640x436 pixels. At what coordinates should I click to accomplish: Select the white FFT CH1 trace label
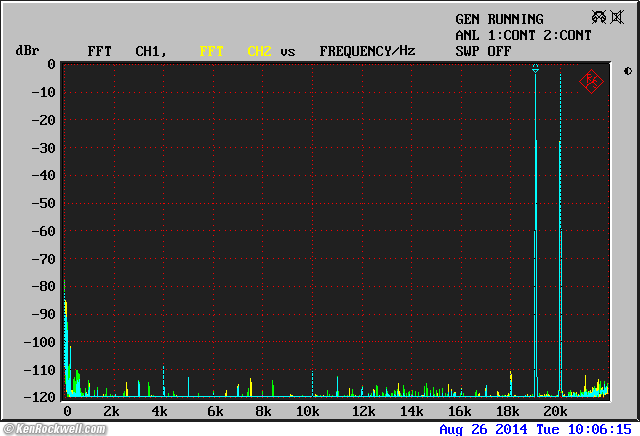pos(127,50)
